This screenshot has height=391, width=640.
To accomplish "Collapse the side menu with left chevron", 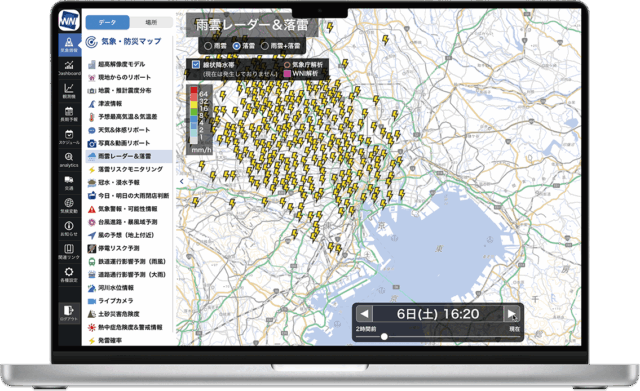I will tap(182, 181).
